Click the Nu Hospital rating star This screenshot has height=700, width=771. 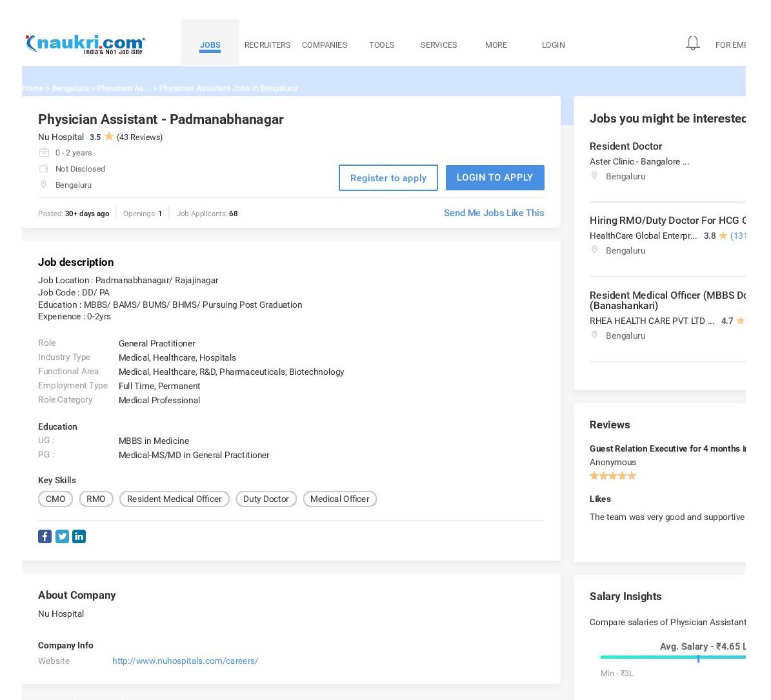pos(109,137)
